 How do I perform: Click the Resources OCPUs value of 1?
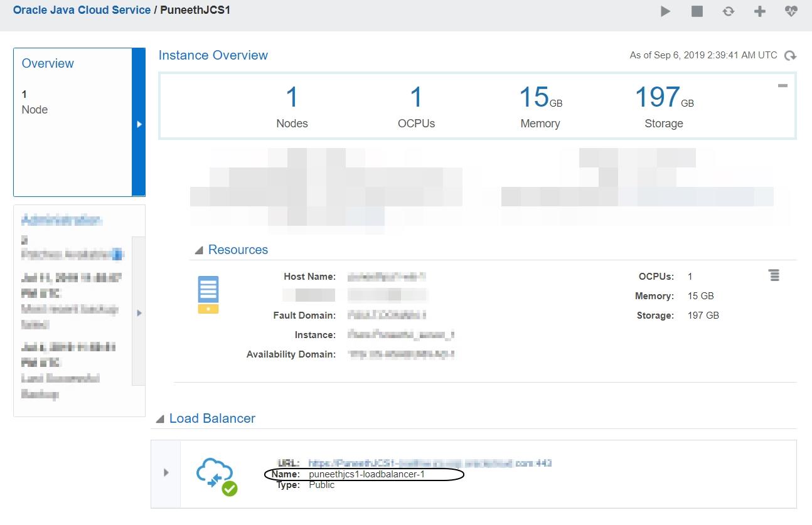[690, 277]
